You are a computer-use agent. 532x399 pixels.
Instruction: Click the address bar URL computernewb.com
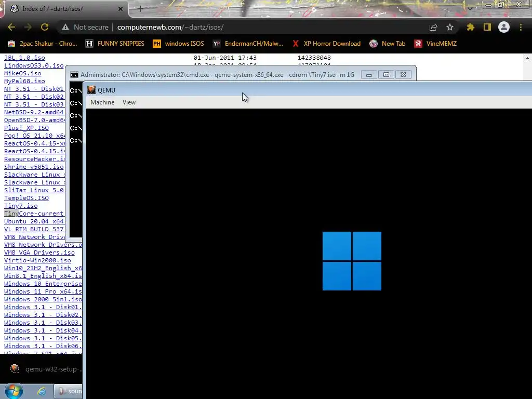[170, 27]
